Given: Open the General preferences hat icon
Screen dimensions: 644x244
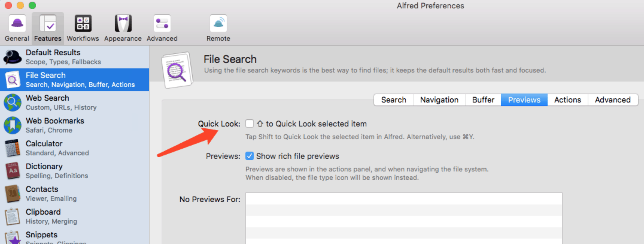Looking at the screenshot, I should (17, 23).
